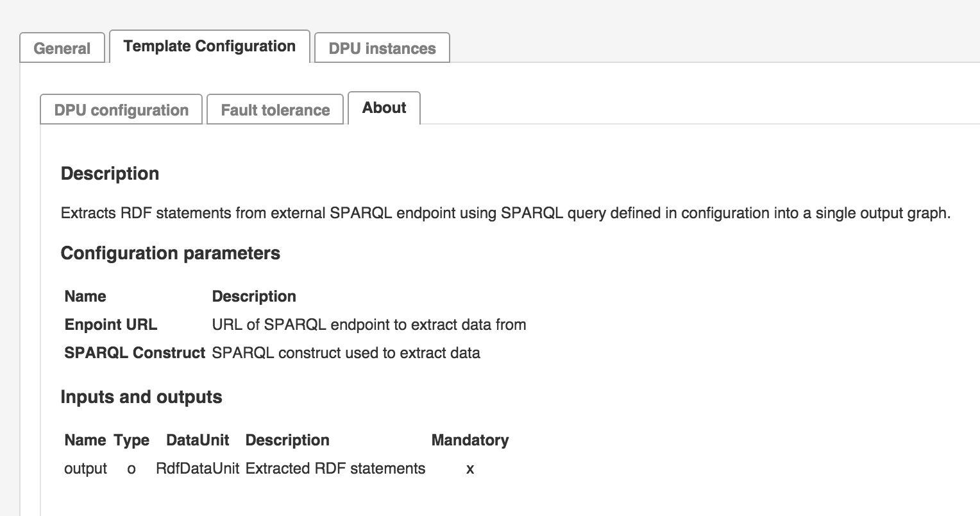Click the 'URL of SPARQL endpoint' description text
The image size is (980, 516).
[369, 324]
